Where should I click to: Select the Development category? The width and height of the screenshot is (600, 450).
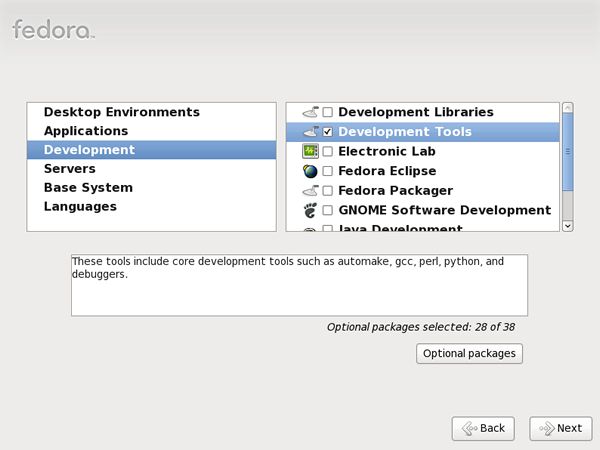coord(152,150)
